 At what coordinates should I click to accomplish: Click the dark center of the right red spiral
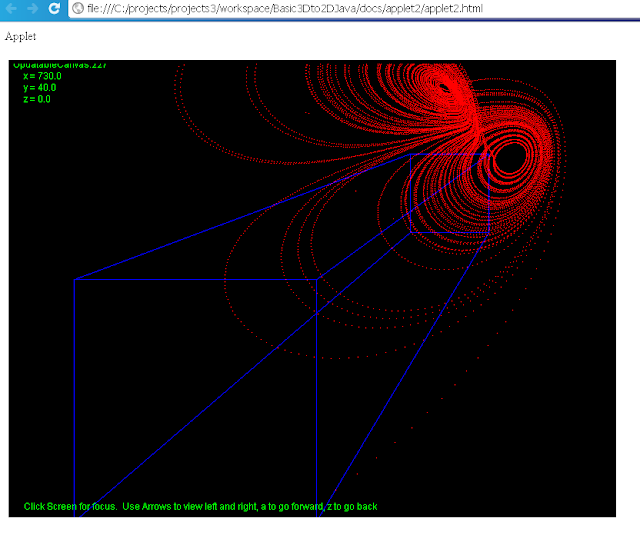click(509, 158)
